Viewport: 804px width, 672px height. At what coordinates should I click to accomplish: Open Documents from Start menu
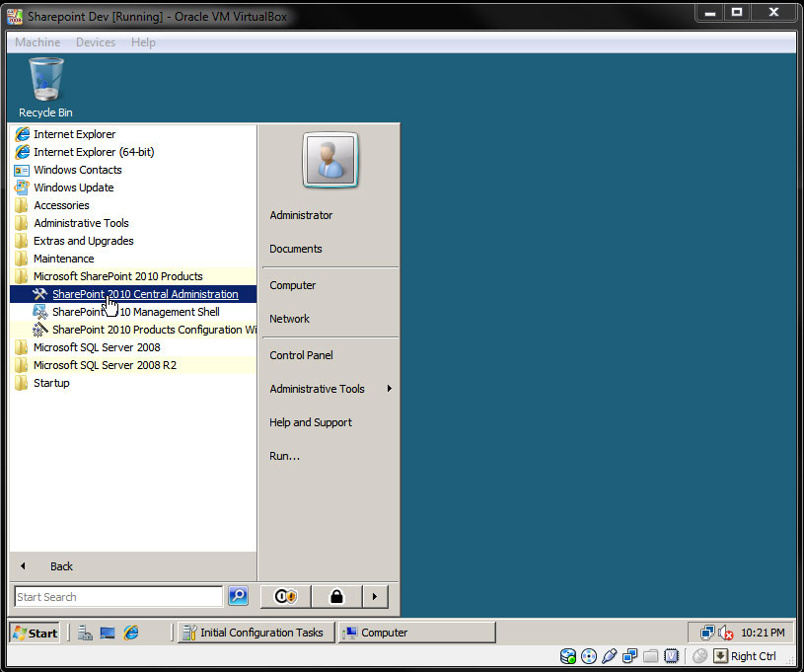(296, 249)
